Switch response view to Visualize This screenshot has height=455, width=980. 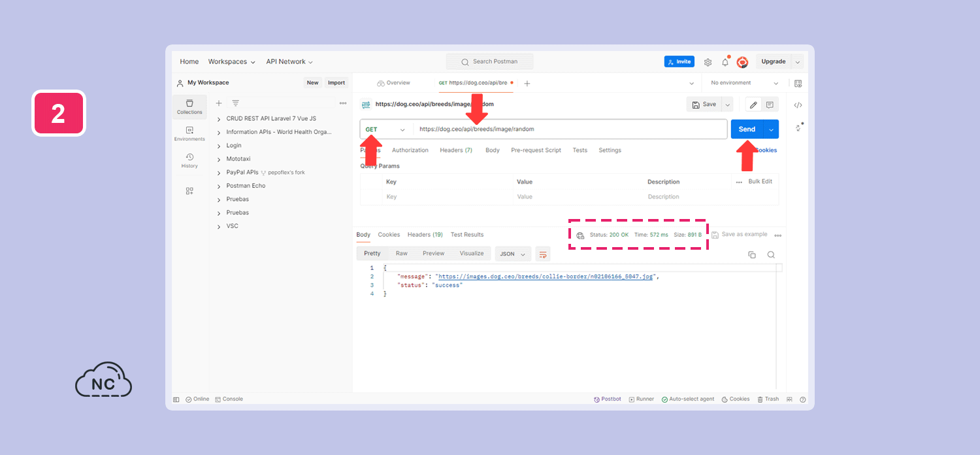pos(472,254)
